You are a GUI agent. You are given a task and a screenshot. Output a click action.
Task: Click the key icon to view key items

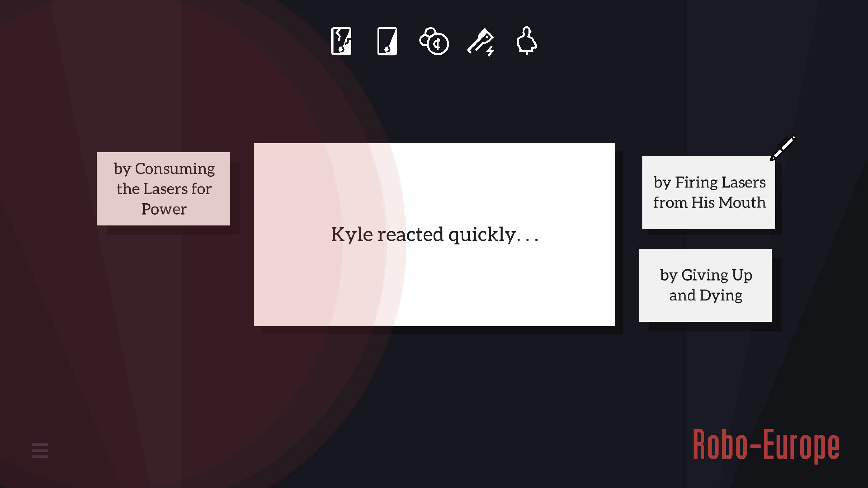point(481,42)
